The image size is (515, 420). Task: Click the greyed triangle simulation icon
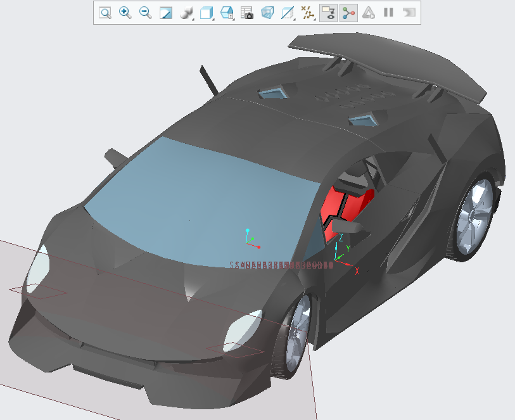[x=369, y=13]
